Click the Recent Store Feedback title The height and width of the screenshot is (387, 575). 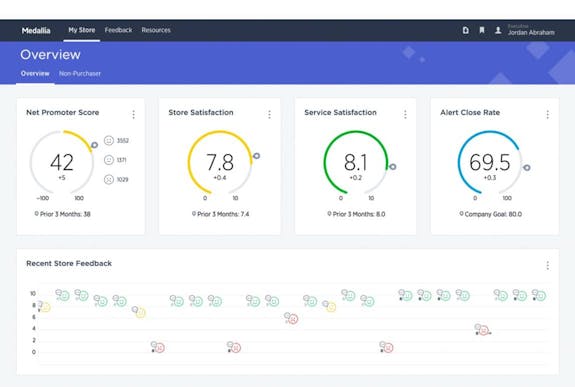coord(69,263)
